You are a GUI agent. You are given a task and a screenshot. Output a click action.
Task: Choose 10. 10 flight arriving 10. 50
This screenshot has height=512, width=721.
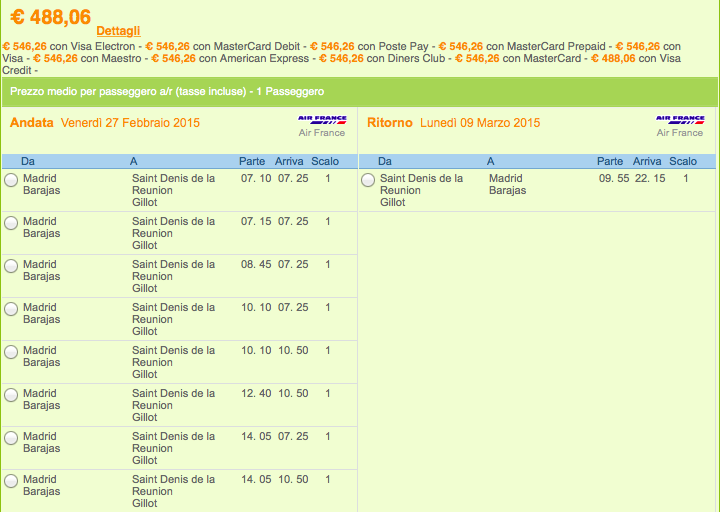click(11, 352)
